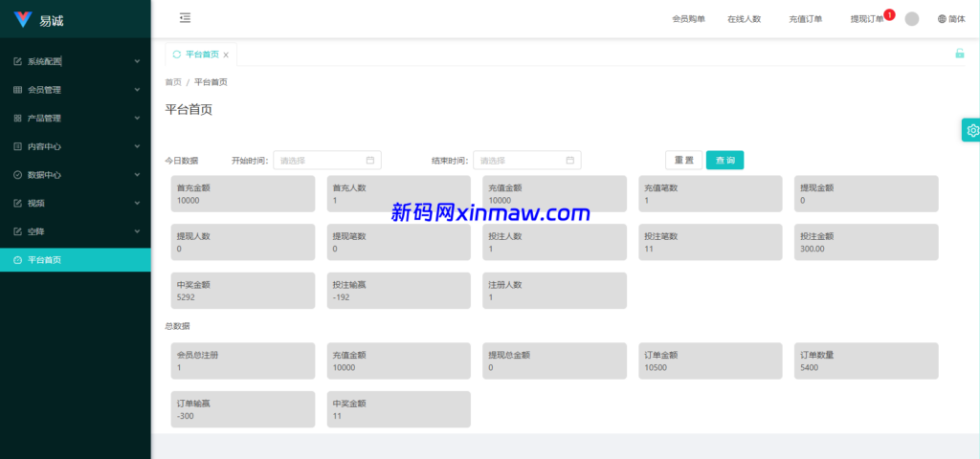This screenshot has width=980, height=459.
Task: Expand the 空降 menu chevron
Action: [137, 231]
